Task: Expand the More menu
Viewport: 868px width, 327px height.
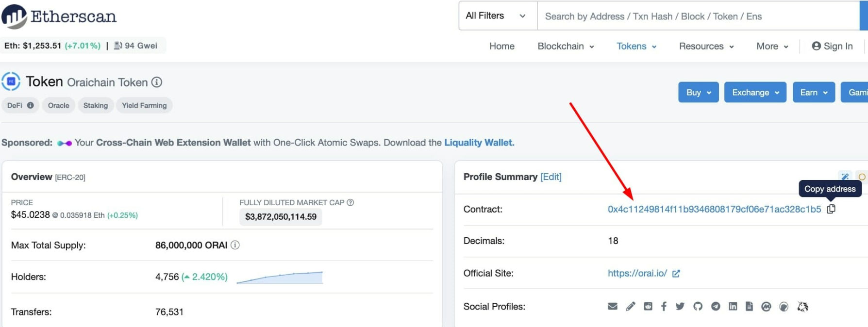Action: [x=772, y=46]
